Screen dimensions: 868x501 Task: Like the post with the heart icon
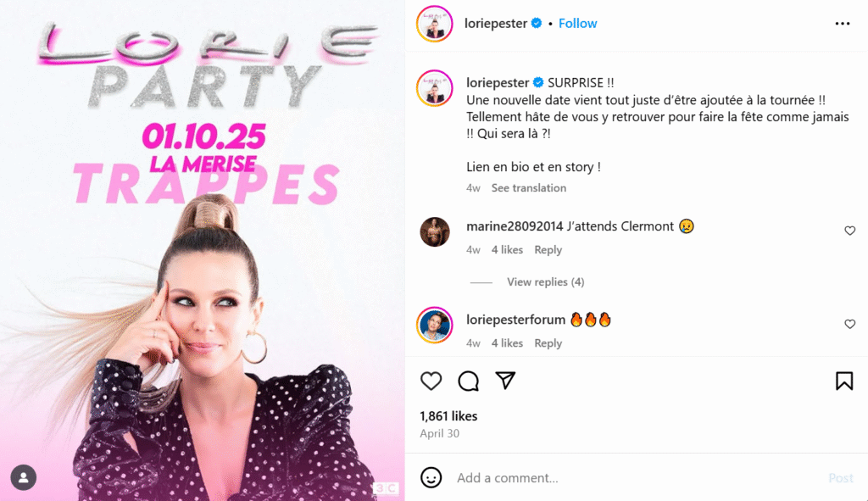click(431, 381)
